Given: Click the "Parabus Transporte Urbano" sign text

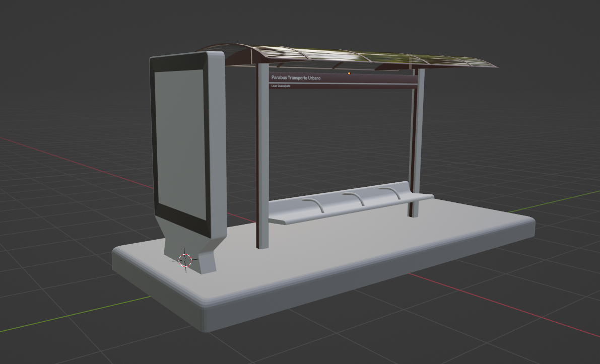Looking at the screenshot, I should point(296,78).
